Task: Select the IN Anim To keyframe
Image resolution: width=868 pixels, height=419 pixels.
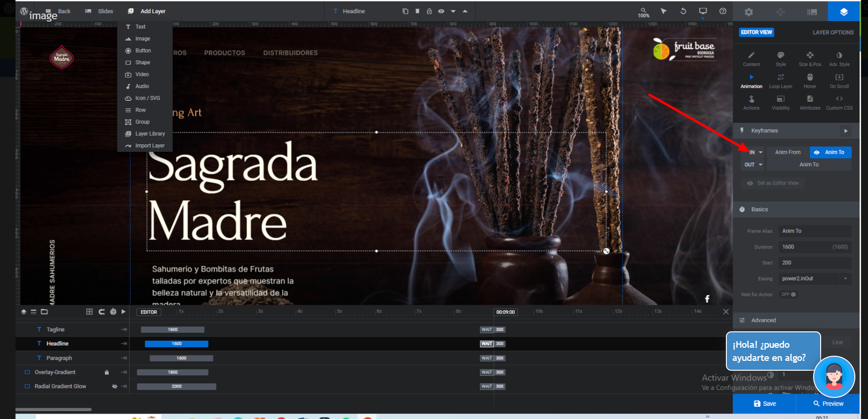Action: coord(830,152)
